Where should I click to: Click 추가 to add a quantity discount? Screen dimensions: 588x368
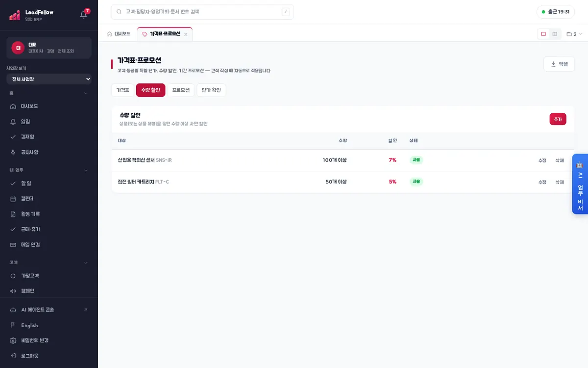pos(558,119)
